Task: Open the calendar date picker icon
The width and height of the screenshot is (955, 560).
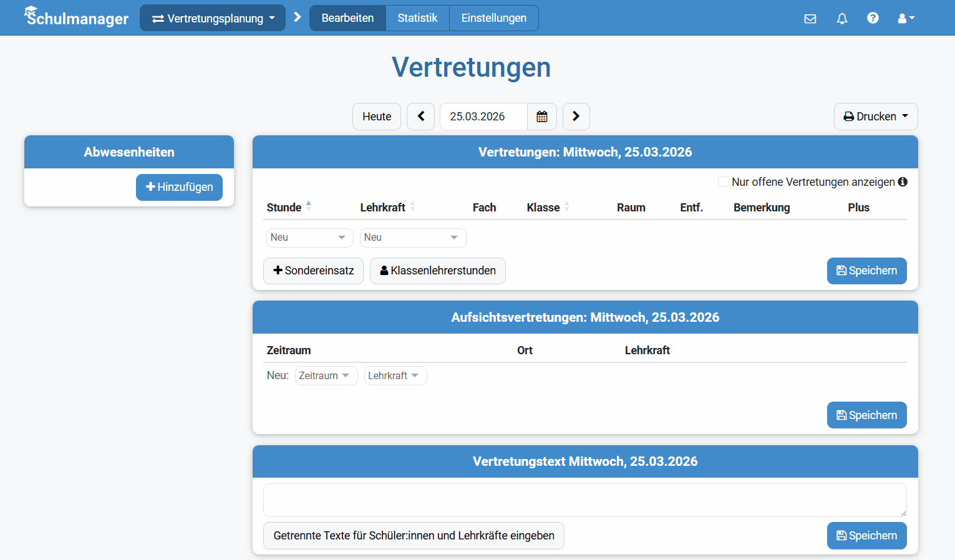Action: click(x=541, y=116)
